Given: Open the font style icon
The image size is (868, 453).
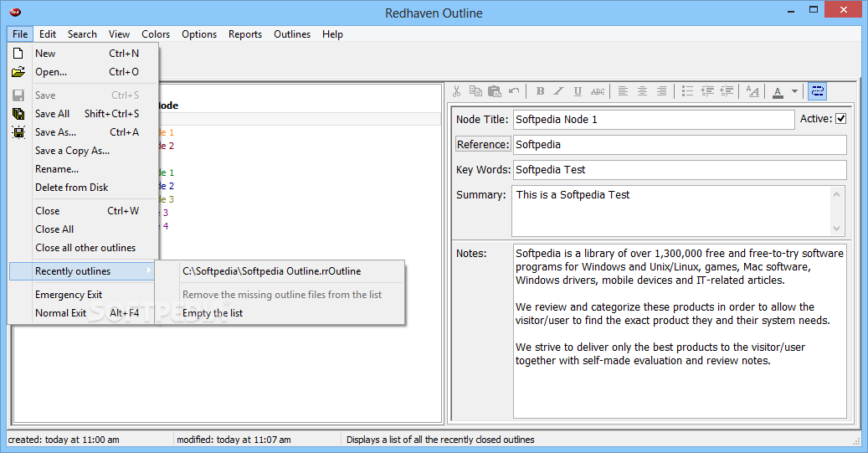Looking at the screenshot, I should coord(752,91).
